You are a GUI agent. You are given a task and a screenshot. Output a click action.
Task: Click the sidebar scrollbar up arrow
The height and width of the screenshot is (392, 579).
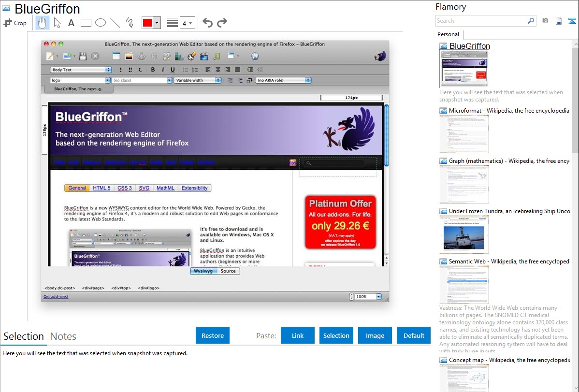pyautogui.click(x=575, y=44)
